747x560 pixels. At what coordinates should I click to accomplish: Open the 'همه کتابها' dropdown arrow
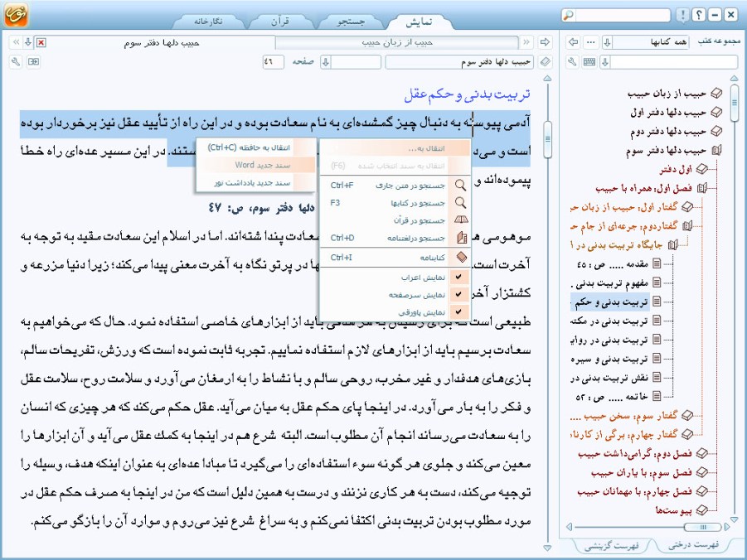pyautogui.click(x=608, y=42)
